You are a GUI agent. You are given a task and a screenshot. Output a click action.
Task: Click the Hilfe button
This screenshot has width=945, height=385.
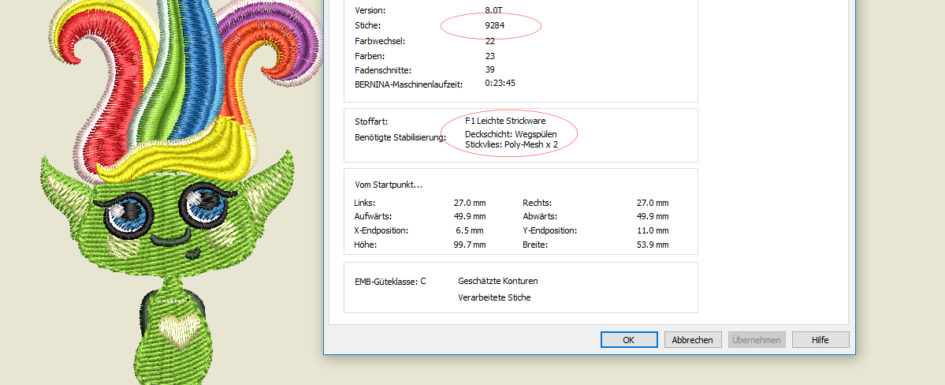point(820,340)
